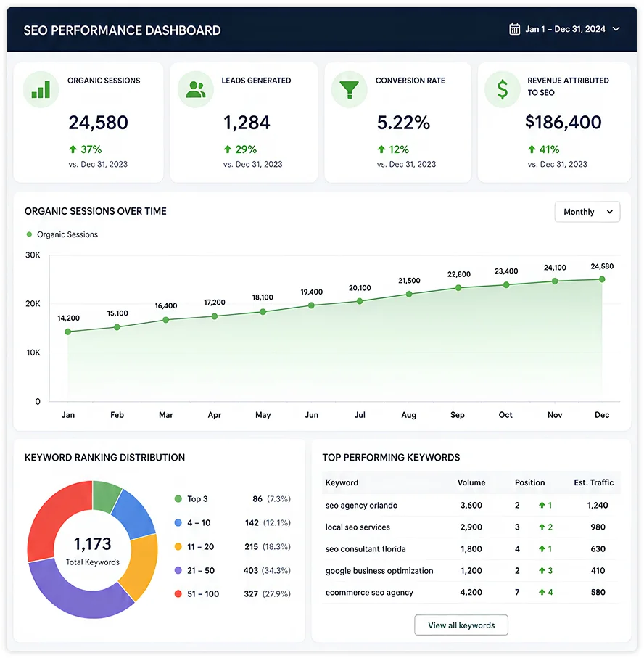Click the 4,200 volume value
This screenshot has width=644, height=658.
[x=471, y=593]
